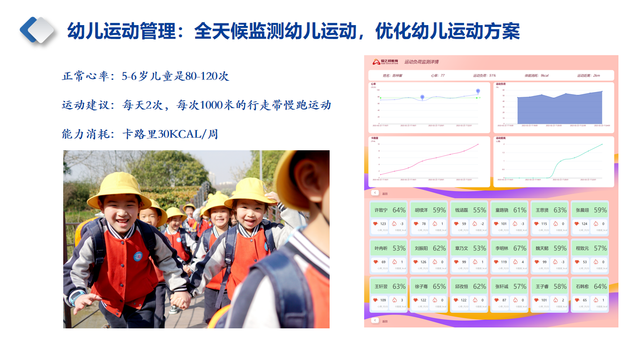The width and height of the screenshot is (644, 362).
Task: Select the 心率 heart rate line chart
Action: (x=429, y=107)
